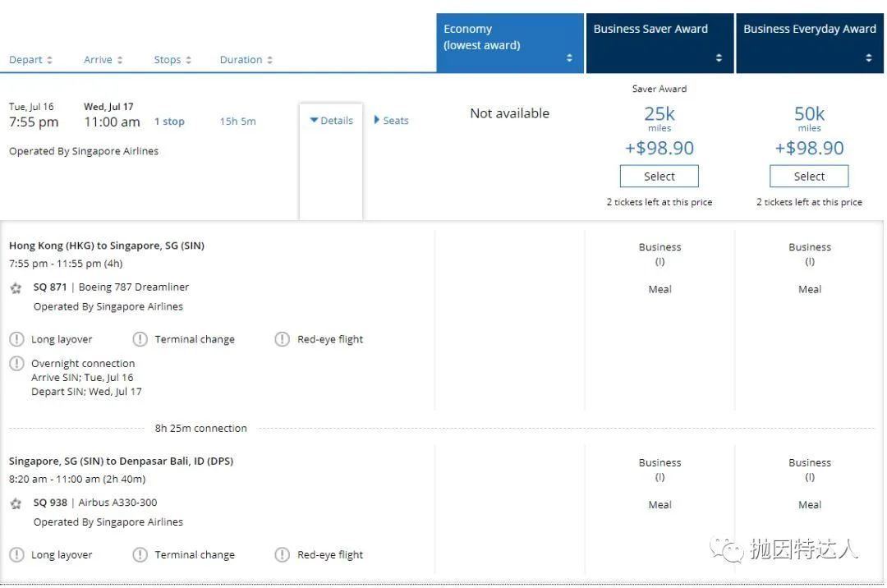Viewport: 887px width, 588px height.
Task: Select the 50k miles Everyday Award fare
Action: click(809, 177)
